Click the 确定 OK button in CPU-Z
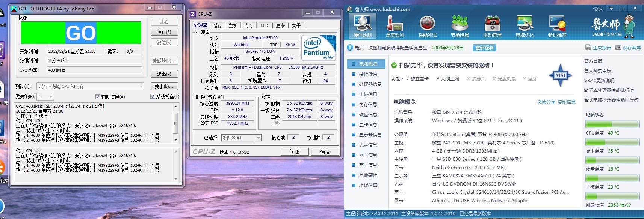Viewport: 644px width, 219px height. (325, 151)
